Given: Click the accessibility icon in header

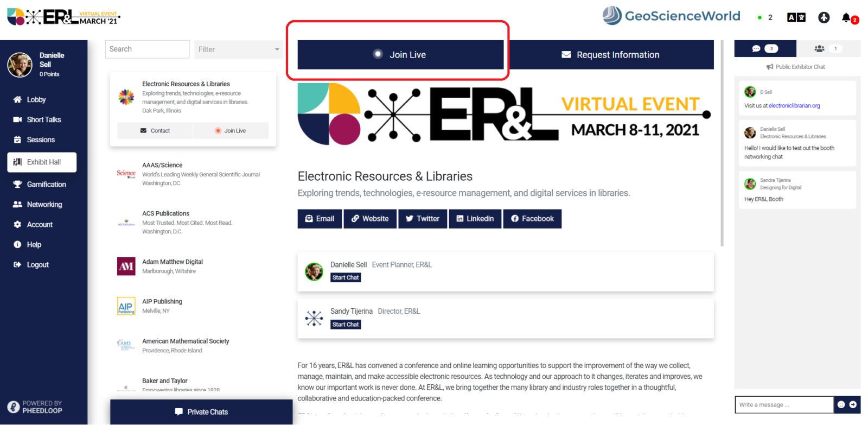Looking at the screenshot, I should [824, 17].
